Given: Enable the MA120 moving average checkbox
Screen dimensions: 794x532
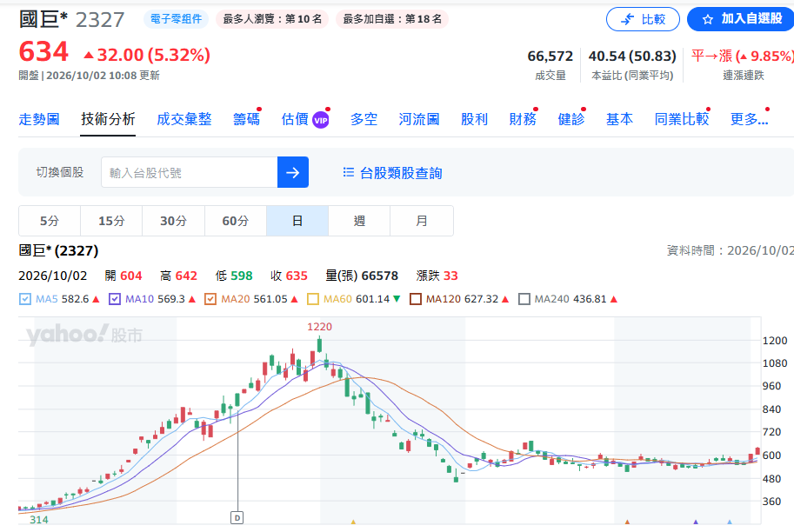Looking at the screenshot, I should click(x=415, y=299).
